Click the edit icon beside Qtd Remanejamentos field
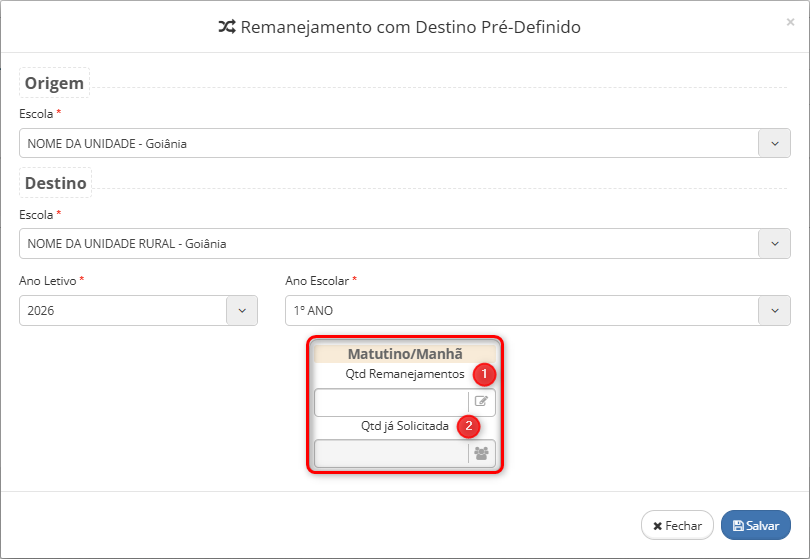 click(481, 402)
